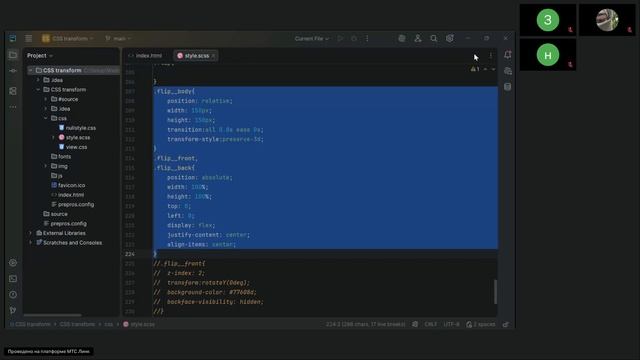This screenshot has width=640, height=360.
Task: Select prepros.config inside CSS transform folder
Action: coord(72,204)
